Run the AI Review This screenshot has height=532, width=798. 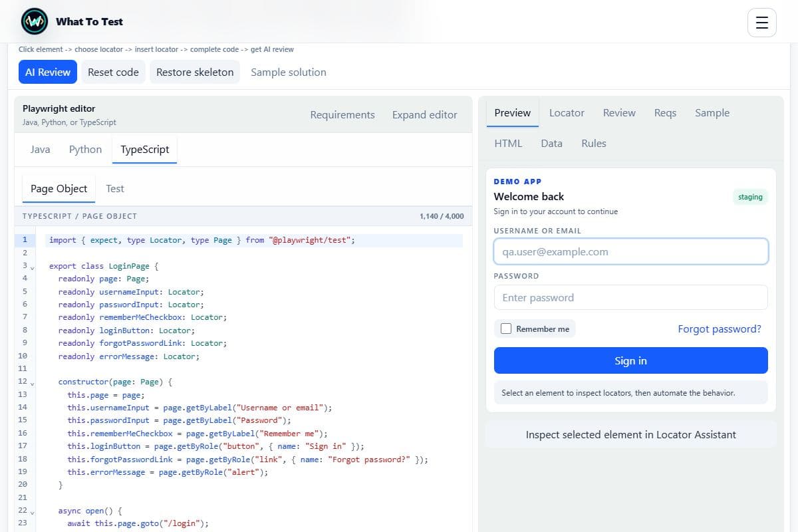tap(48, 72)
